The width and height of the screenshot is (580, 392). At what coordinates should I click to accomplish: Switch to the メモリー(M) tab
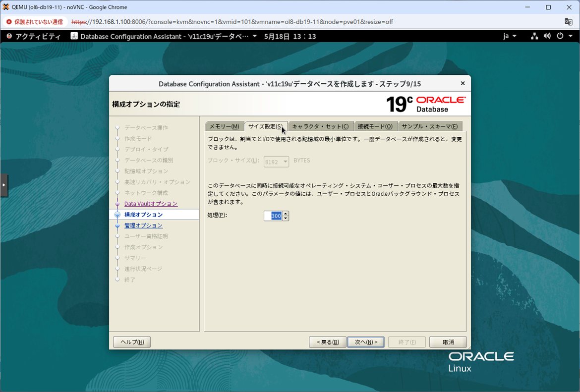click(x=224, y=126)
